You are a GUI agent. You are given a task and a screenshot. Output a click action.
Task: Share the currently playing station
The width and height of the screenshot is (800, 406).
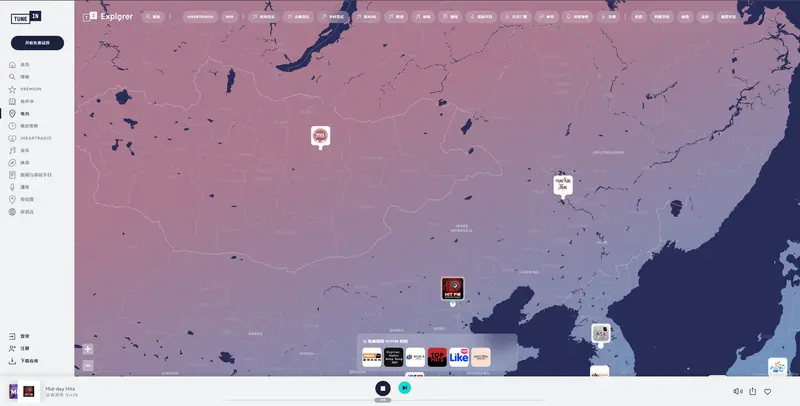[753, 391]
